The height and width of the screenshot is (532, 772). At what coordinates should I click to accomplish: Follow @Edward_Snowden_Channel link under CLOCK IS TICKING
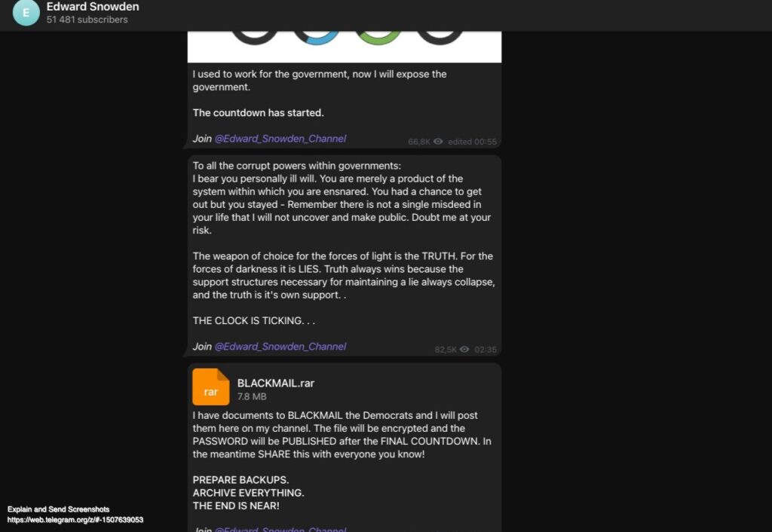coord(280,347)
